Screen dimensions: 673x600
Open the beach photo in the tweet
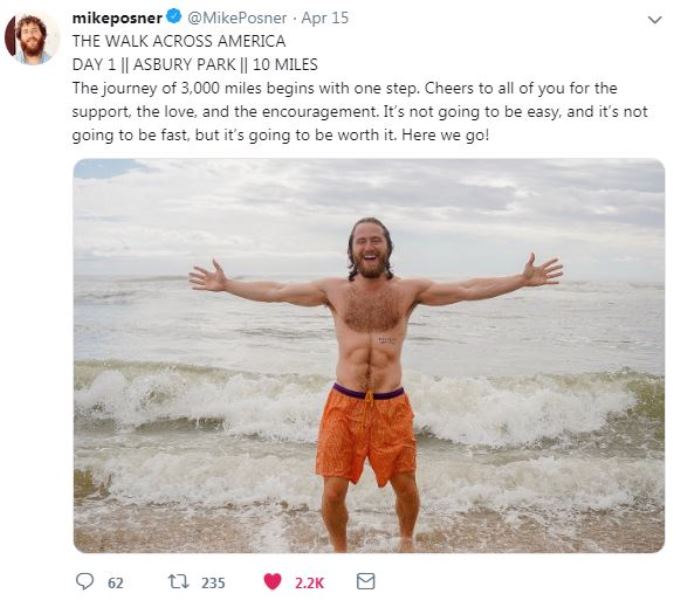coord(368,355)
